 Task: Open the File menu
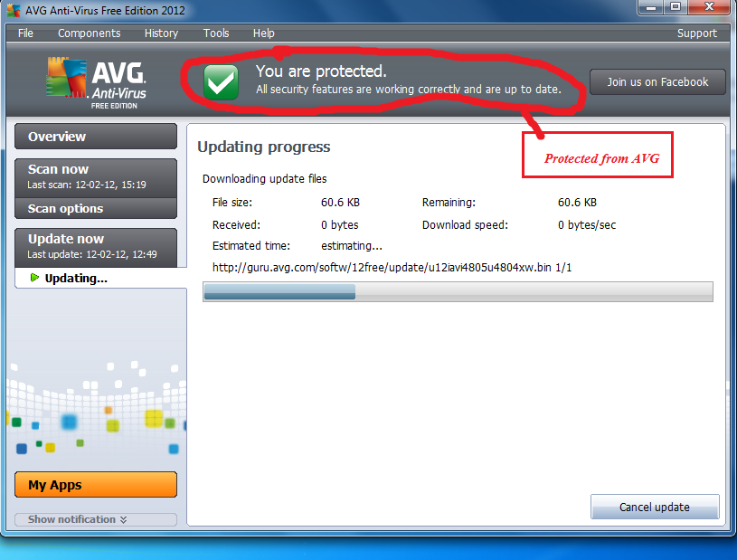25,33
